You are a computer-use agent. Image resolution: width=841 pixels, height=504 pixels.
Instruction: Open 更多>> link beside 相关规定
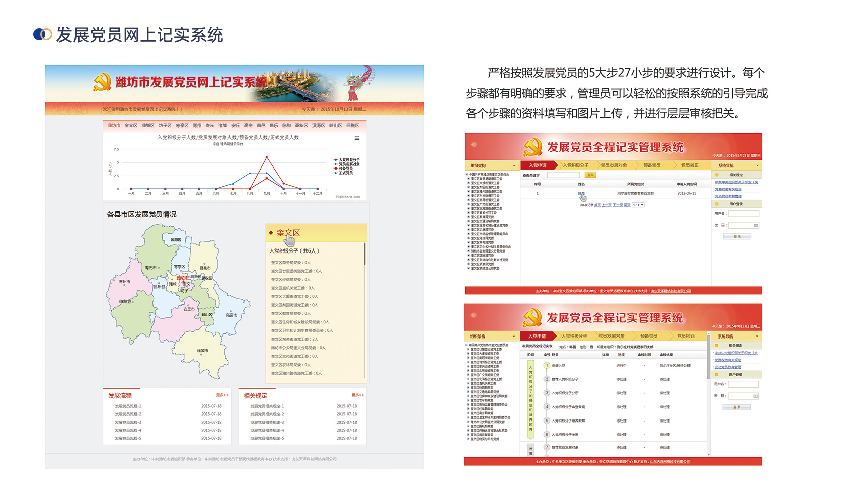(x=358, y=395)
